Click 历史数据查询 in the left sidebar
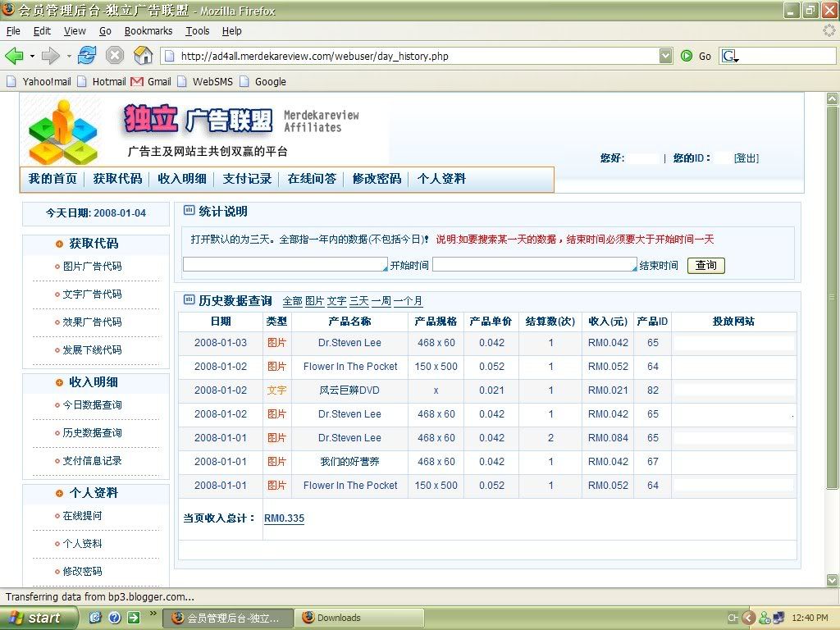The width and height of the screenshot is (840, 630). click(x=92, y=433)
